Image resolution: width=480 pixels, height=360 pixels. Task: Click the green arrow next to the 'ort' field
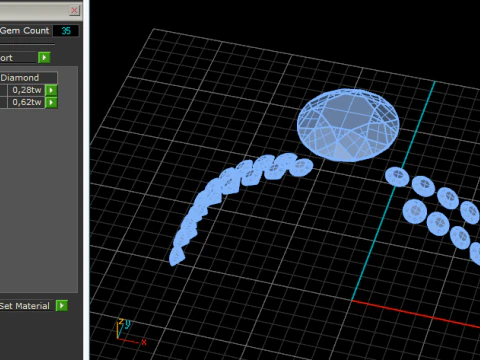[44, 58]
